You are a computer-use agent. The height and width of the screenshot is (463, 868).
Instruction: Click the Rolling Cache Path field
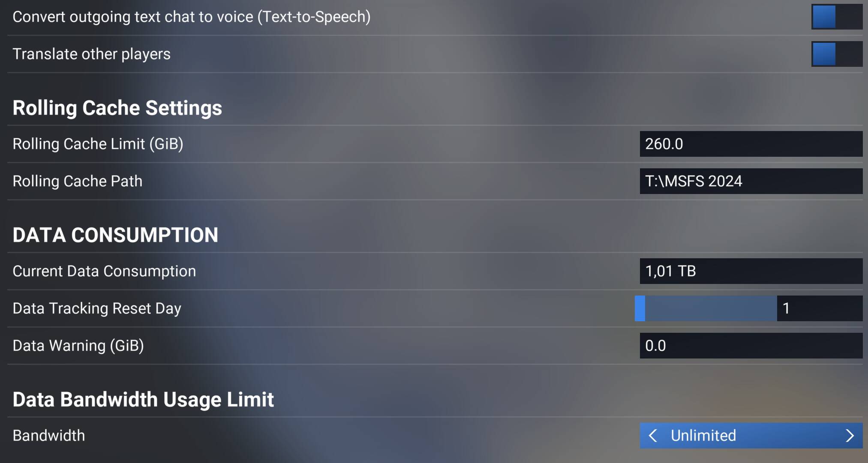[x=751, y=181]
